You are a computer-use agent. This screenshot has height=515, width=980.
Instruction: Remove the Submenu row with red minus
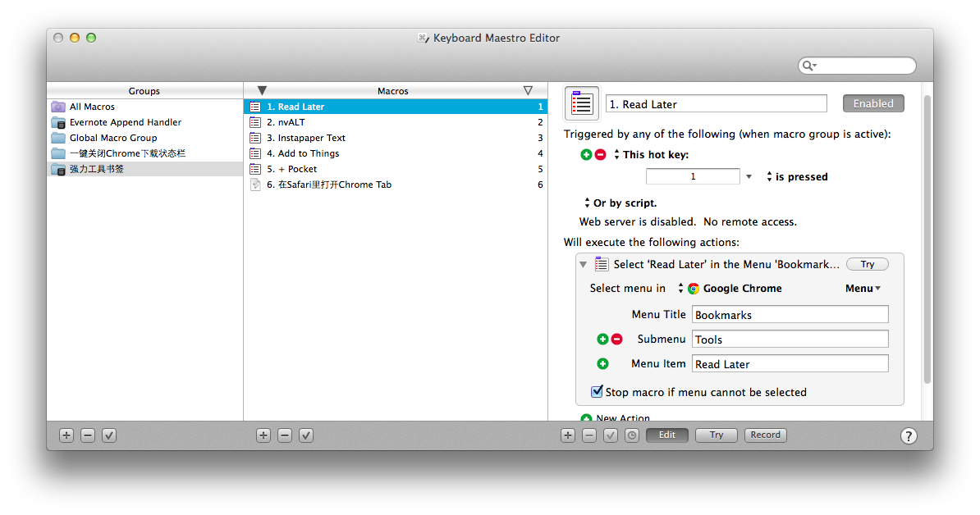tap(617, 339)
